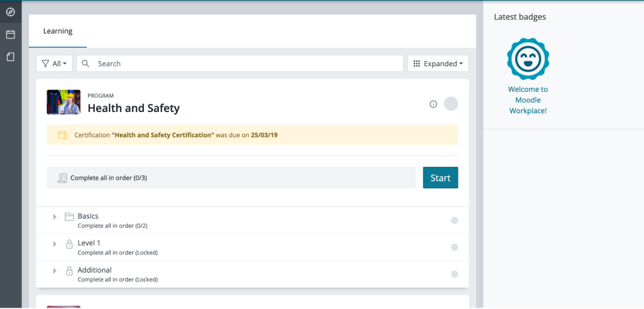The height and width of the screenshot is (309, 644).
Task: Expand the Level 1 section arrow
Action: (x=55, y=244)
